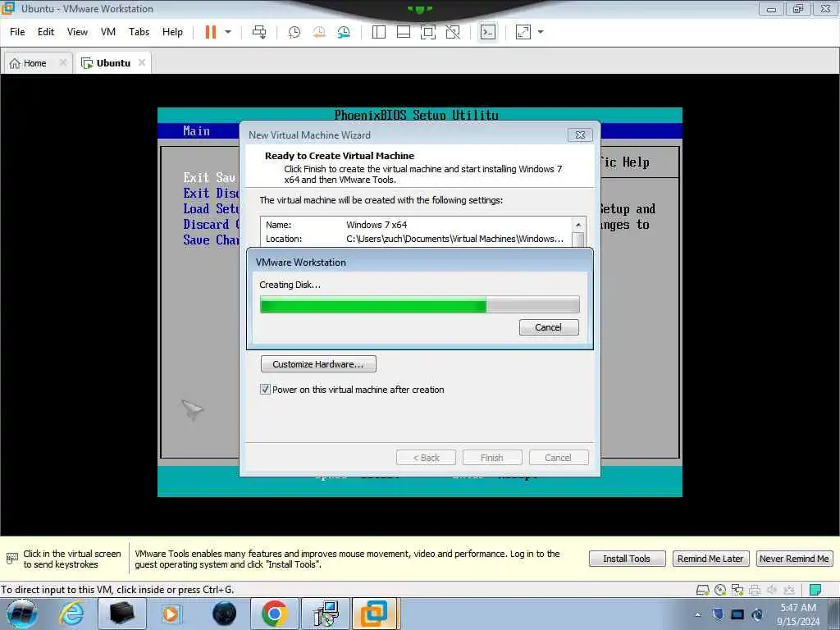Click the orange Pause VM icon
The width and height of the screenshot is (840, 630).
tap(211, 32)
